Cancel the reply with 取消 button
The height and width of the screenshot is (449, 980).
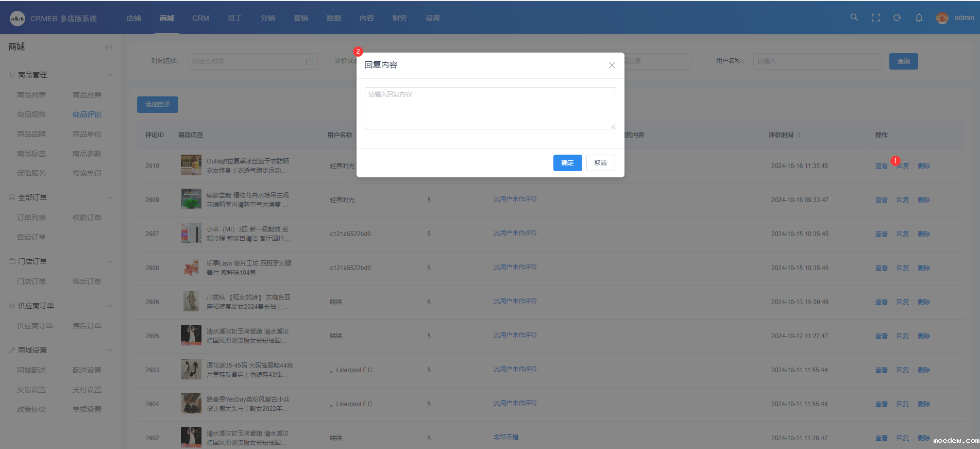[600, 163]
